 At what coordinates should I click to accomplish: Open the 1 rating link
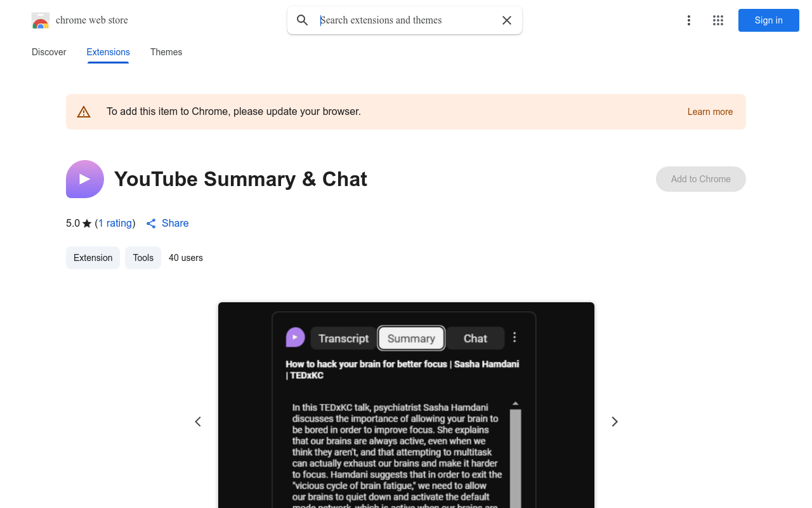coord(115,224)
